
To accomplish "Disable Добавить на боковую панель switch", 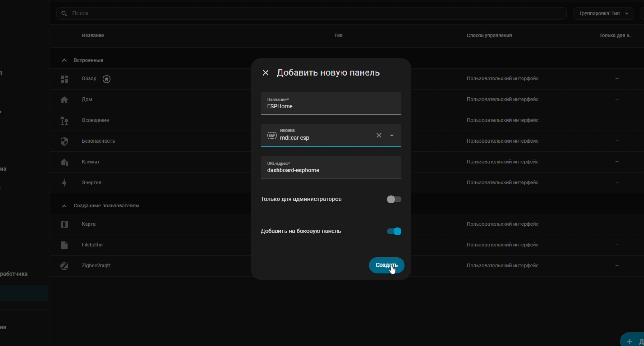I will tap(394, 231).
